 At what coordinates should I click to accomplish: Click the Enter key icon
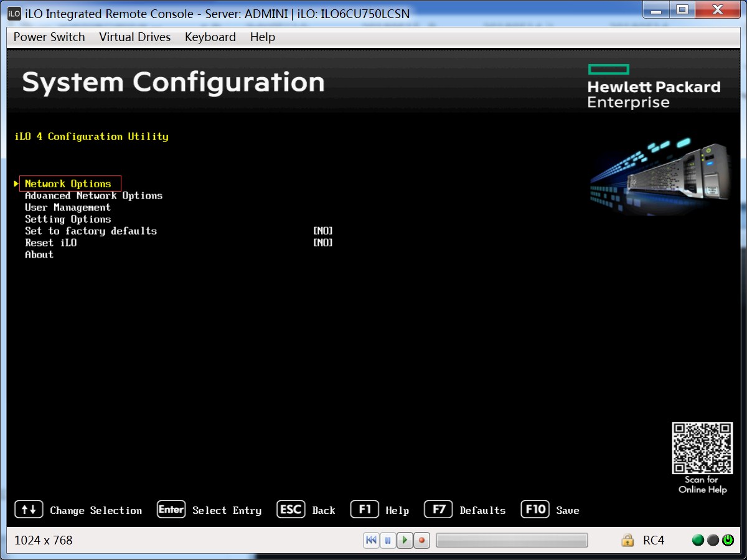coord(171,510)
